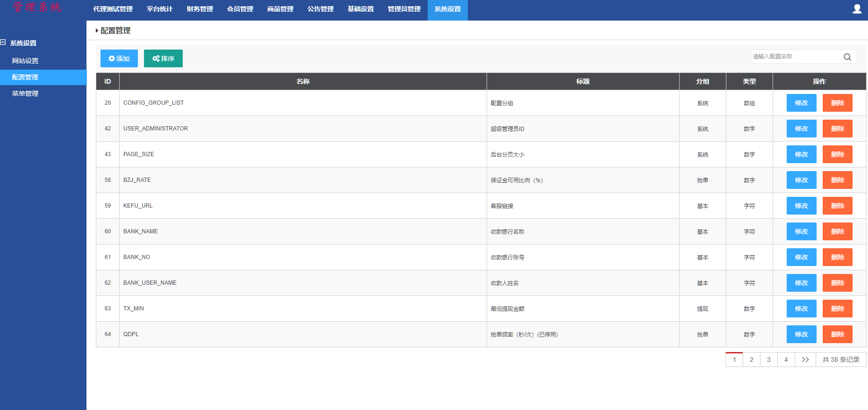Click the user profile icon

click(857, 9)
